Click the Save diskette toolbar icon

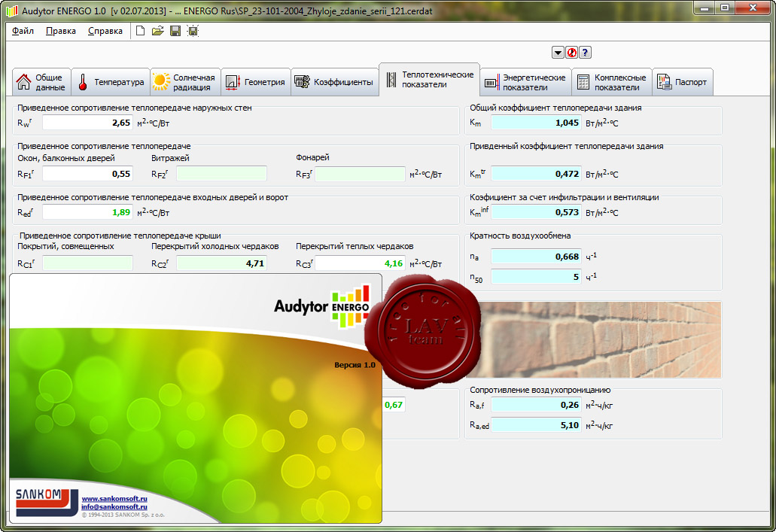click(x=175, y=31)
